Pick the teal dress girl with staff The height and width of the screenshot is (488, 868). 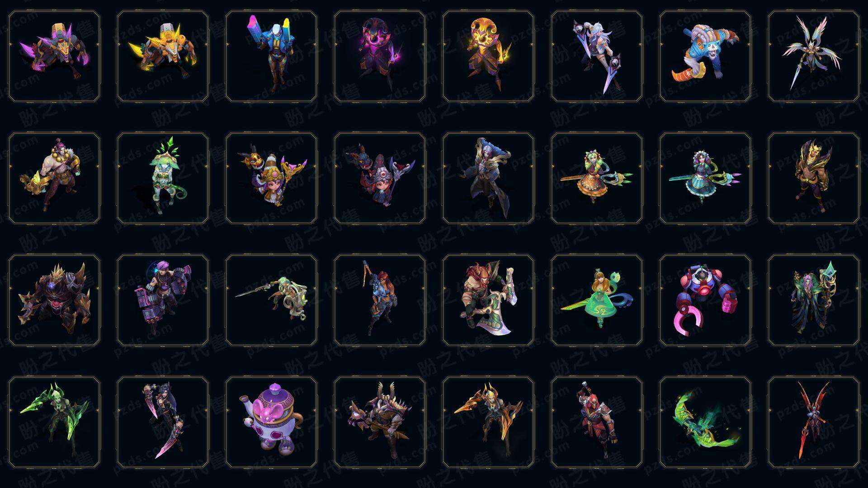[x=705, y=178]
